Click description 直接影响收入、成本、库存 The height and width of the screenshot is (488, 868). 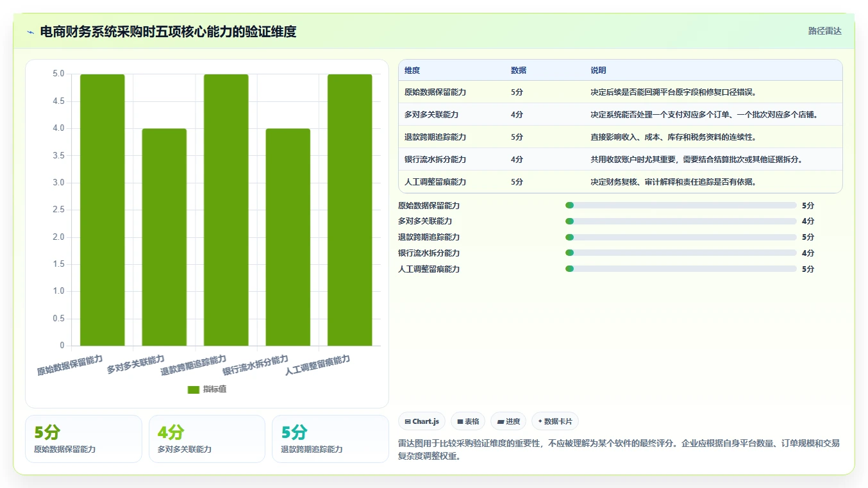pos(674,137)
